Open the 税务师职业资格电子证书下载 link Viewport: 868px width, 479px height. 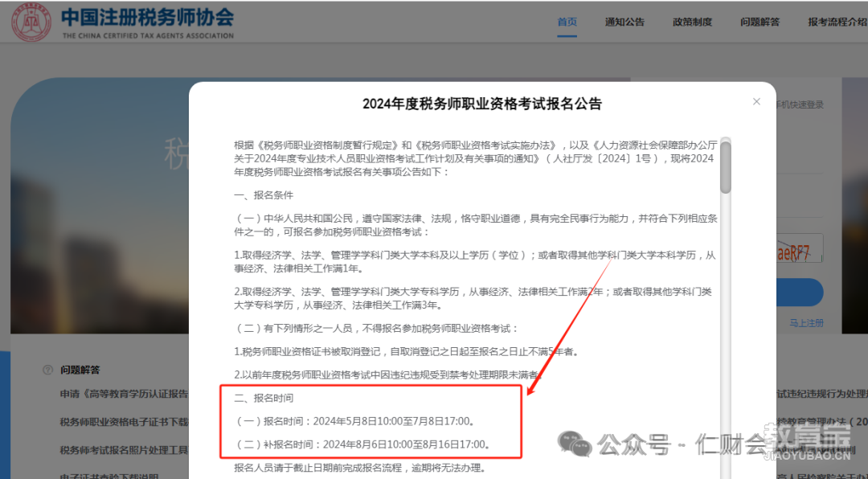click(125, 422)
